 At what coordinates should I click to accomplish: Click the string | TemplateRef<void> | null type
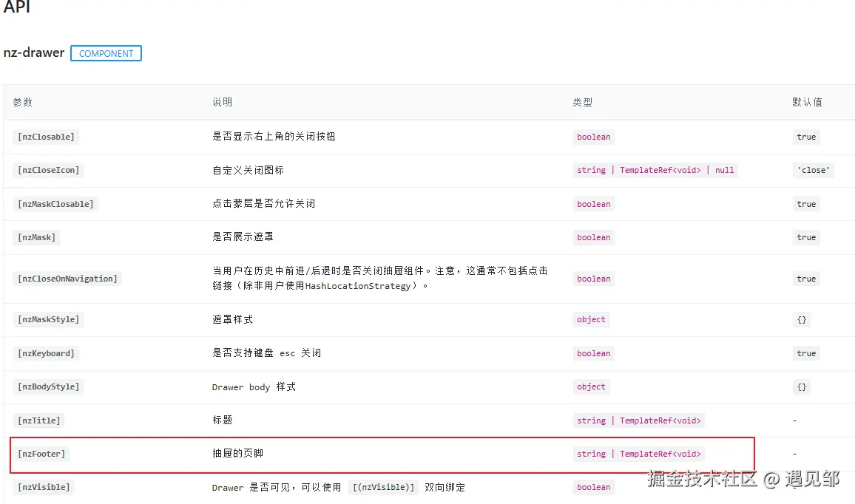click(655, 170)
